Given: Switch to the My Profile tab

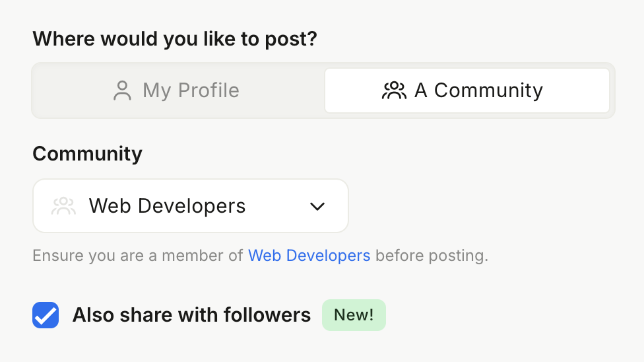Looking at the screenshot, I should point(177,90).
